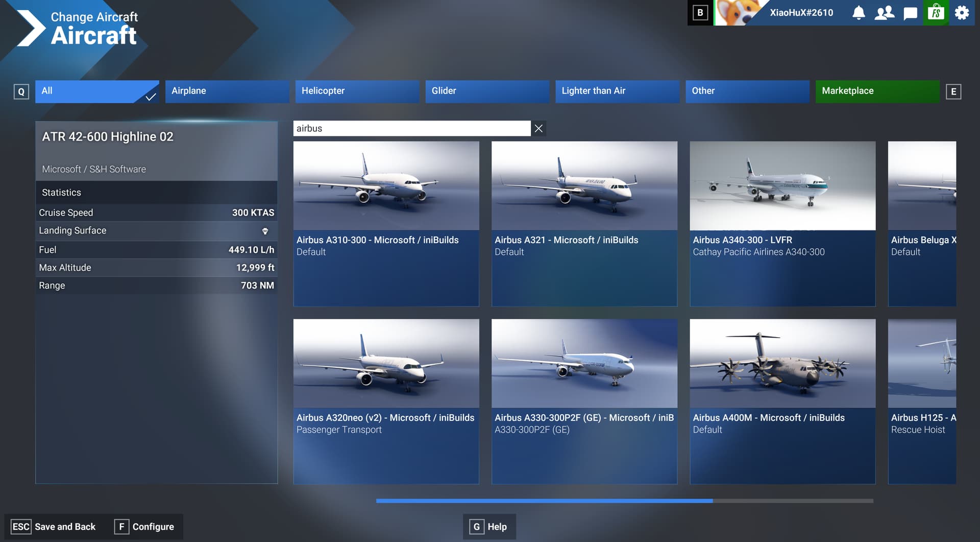This screenshot has width=980, height=542.
Task: Open the green Marketplace shop icon
Action: (936, 13)
